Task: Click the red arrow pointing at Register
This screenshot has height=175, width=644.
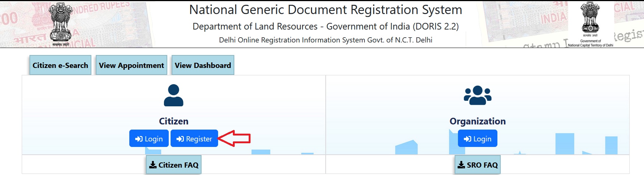Action: [x=235, y=138]
